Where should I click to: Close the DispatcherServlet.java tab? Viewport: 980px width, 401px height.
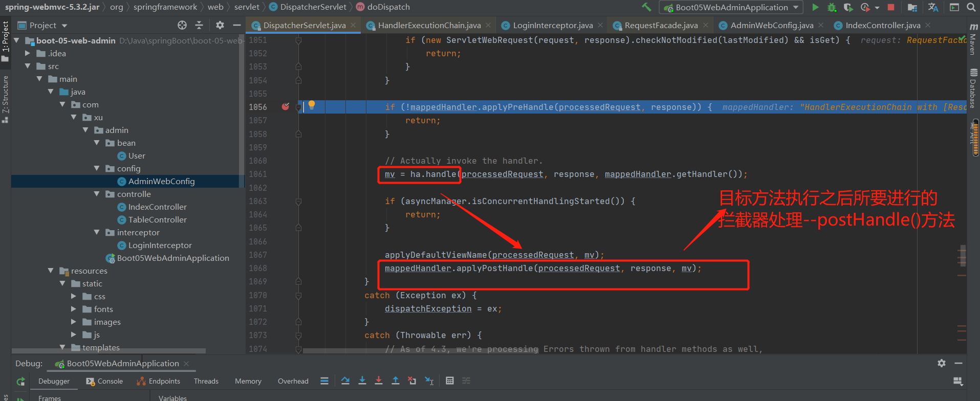(353, 25)
